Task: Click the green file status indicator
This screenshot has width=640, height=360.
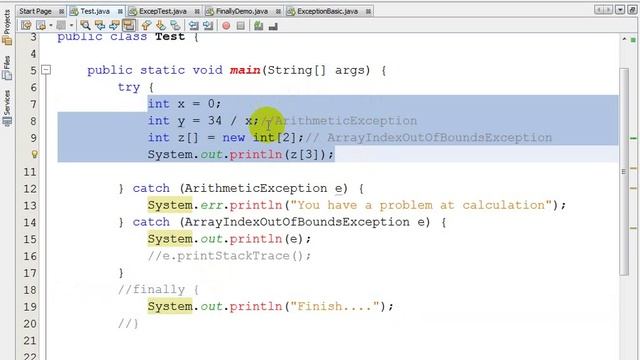Action: (633, 40)
